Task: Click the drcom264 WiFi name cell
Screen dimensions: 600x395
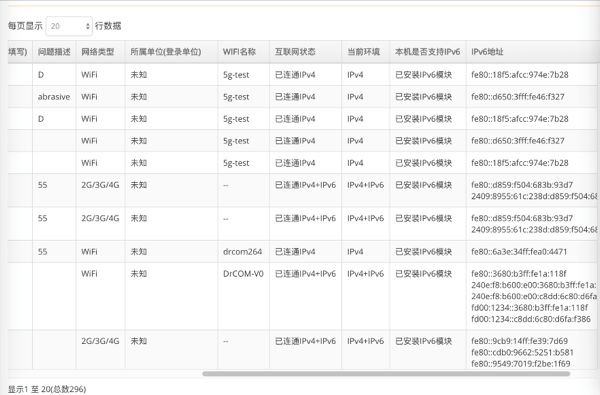Action: click(x=243, y=252)
